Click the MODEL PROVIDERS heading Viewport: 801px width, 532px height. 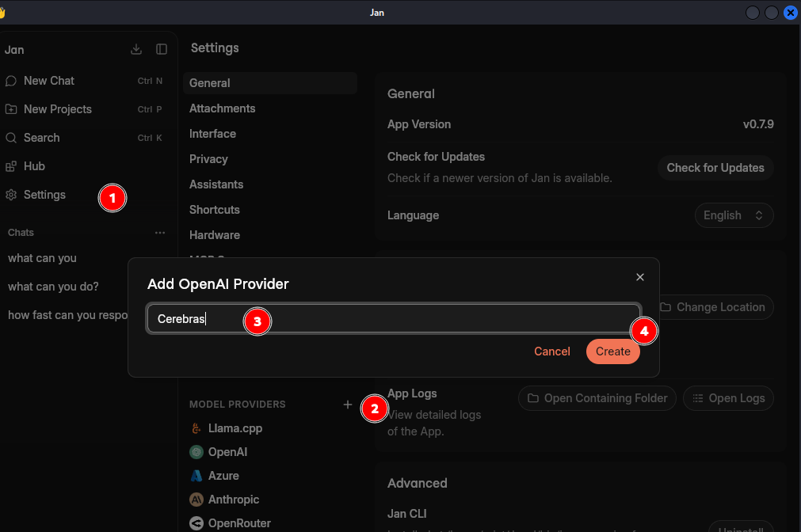(238, 405)
